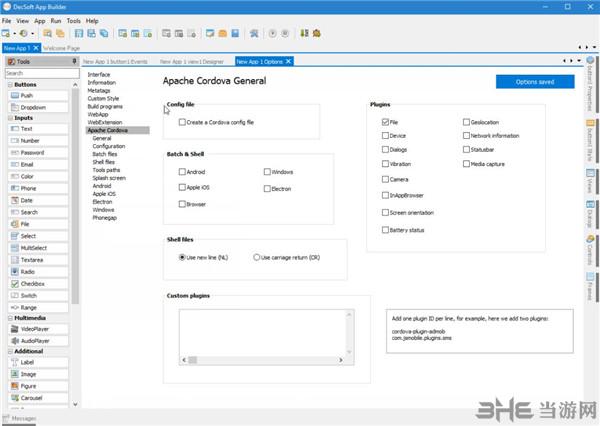Viewport: 600px width, 426px height.
Task: Choose the Switch input control
Action: (29, 295)
